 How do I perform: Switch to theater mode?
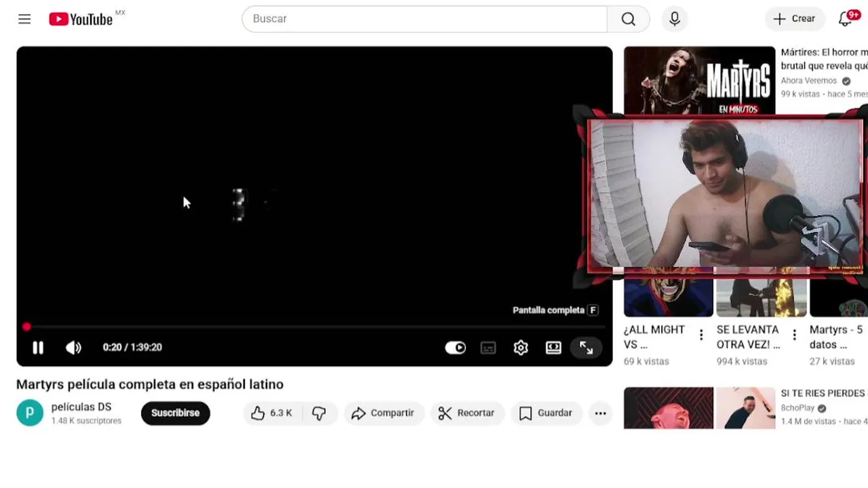[553, 348]
